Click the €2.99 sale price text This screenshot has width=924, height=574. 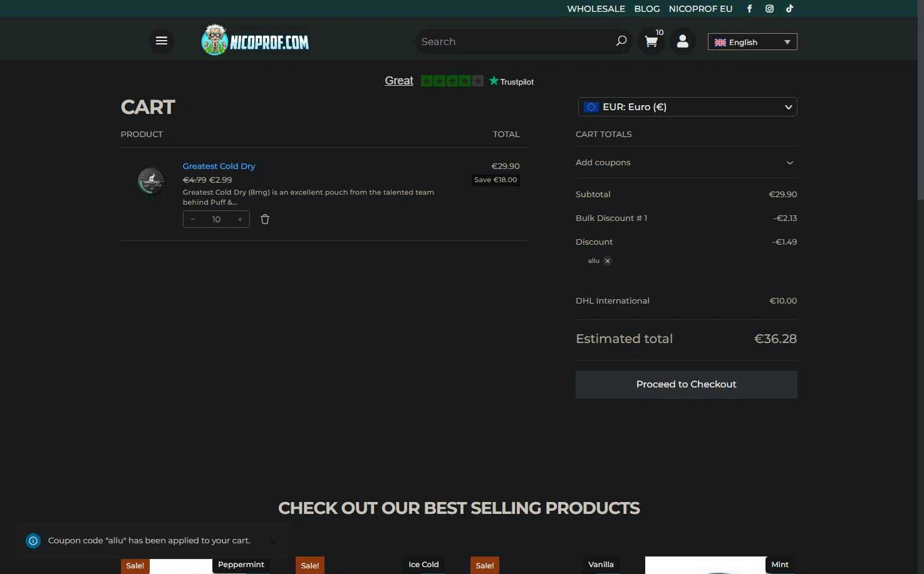tap(221, 180)
